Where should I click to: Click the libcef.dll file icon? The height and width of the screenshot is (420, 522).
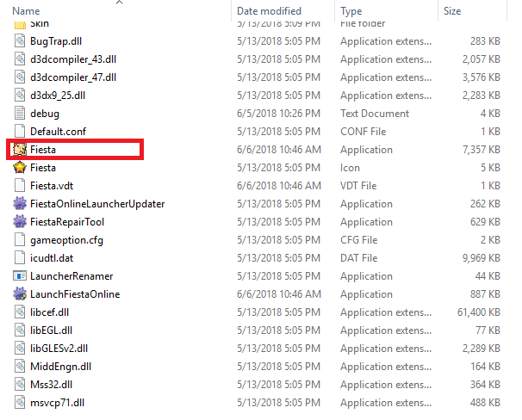point(20,312)
